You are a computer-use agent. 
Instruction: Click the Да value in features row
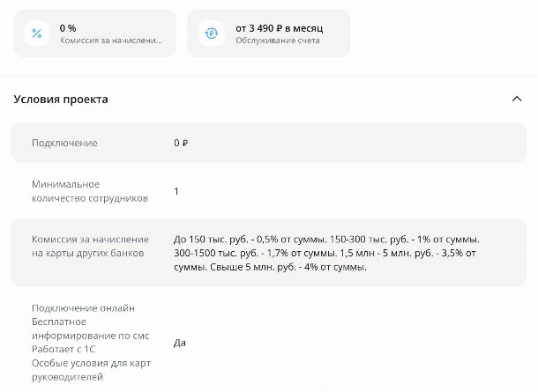pos(180,343)
